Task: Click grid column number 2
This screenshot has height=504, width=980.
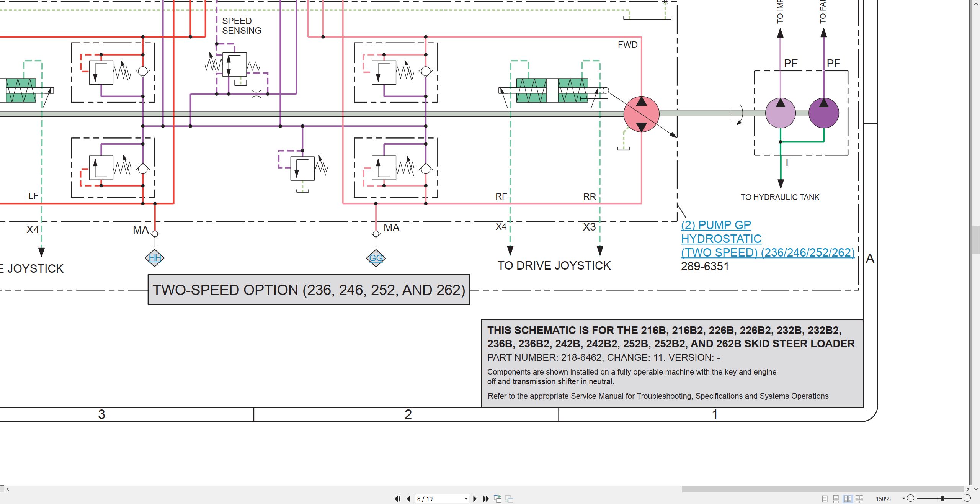Action: pos(408,414)
